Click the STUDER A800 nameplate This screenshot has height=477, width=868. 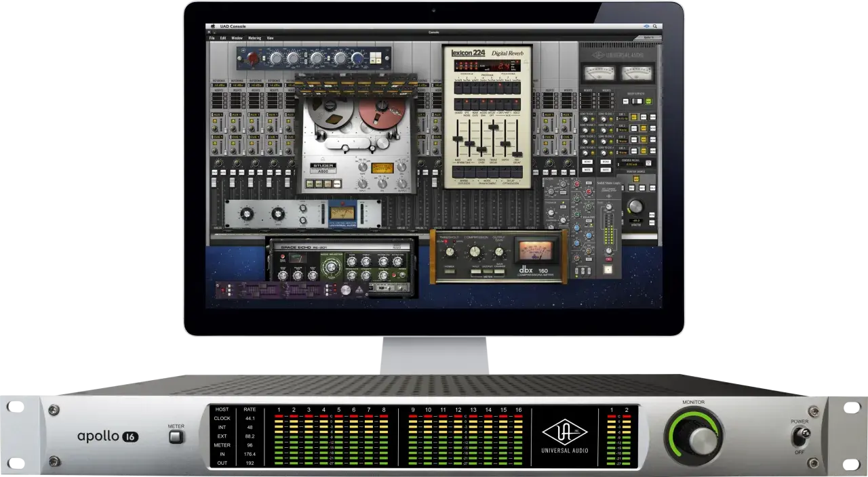pos(323,168)
